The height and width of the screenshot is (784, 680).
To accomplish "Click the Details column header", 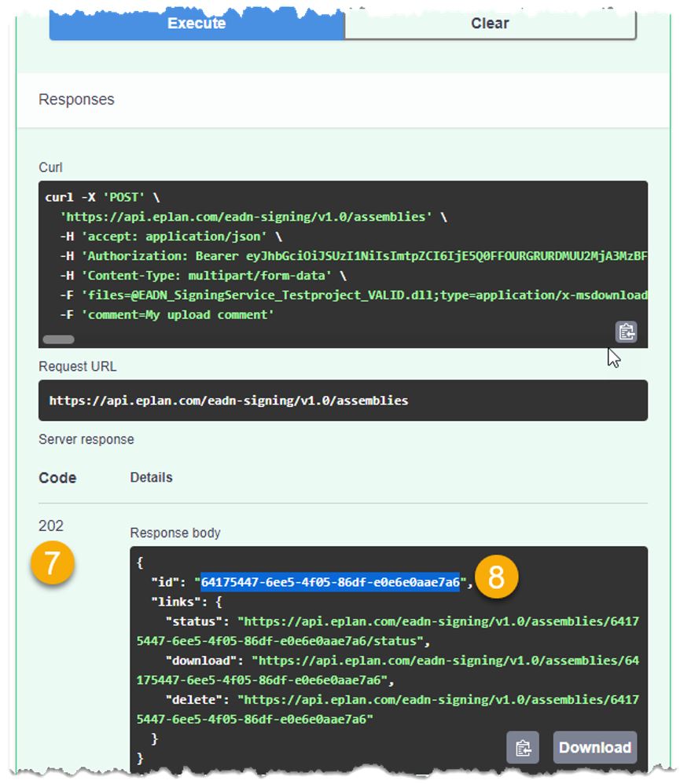I will point(151,477).
